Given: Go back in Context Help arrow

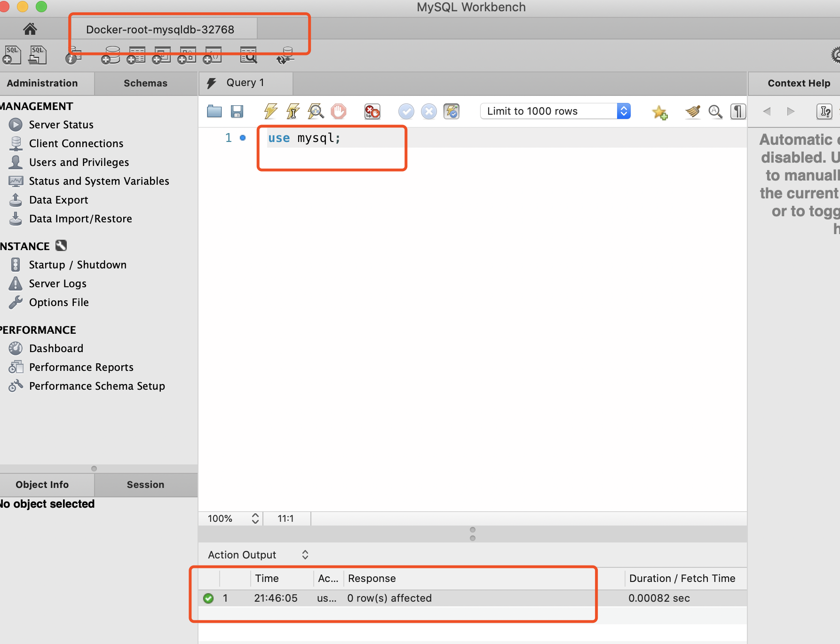Looking at the screenshot, I should pyautogui.click(x=767, y=111).
